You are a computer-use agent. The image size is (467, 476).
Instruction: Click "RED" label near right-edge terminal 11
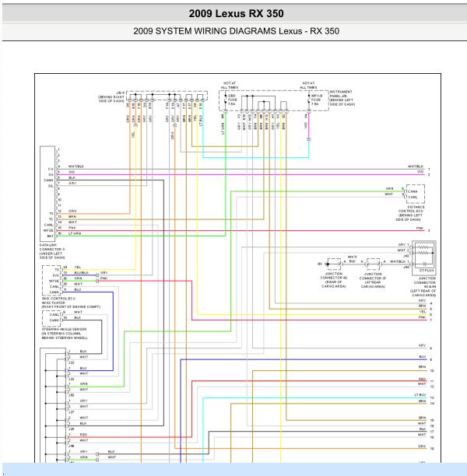422,379
